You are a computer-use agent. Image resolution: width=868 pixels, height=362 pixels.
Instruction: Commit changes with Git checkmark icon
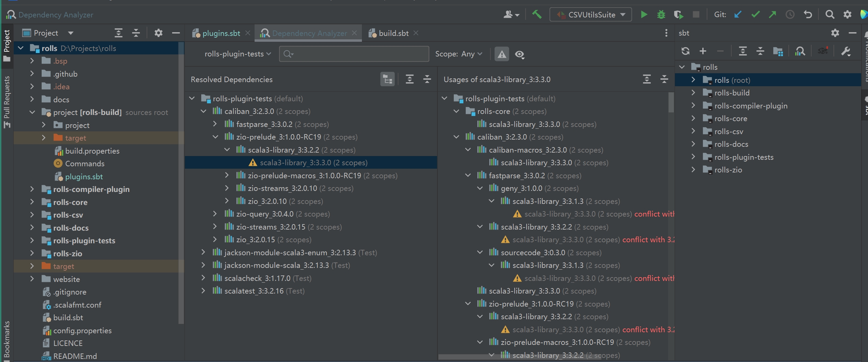[x=755, y=15]
